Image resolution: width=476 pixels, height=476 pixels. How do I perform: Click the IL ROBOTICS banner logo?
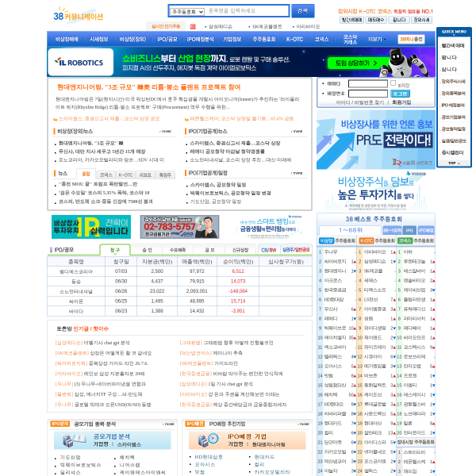[x=80, y=62]
